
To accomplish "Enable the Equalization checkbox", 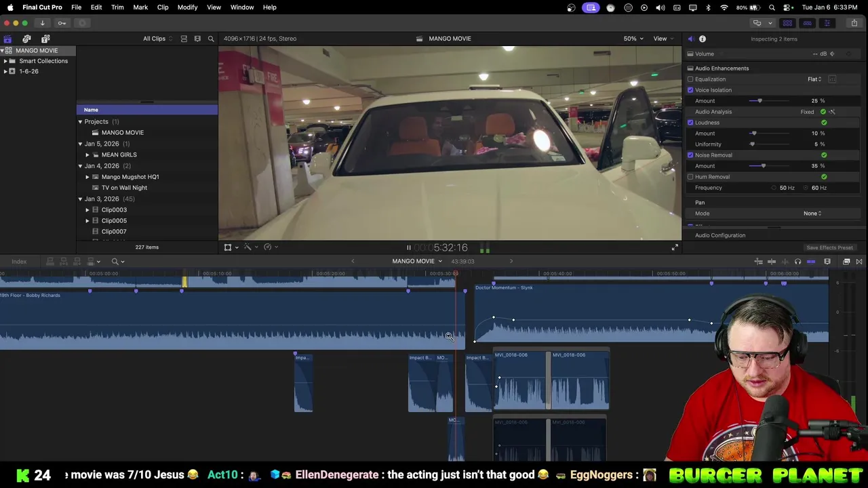I will [690, 79].
